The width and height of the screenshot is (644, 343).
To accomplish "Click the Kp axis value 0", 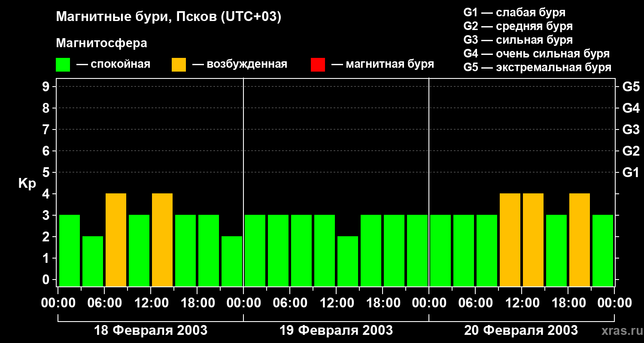I will [47, 280].
